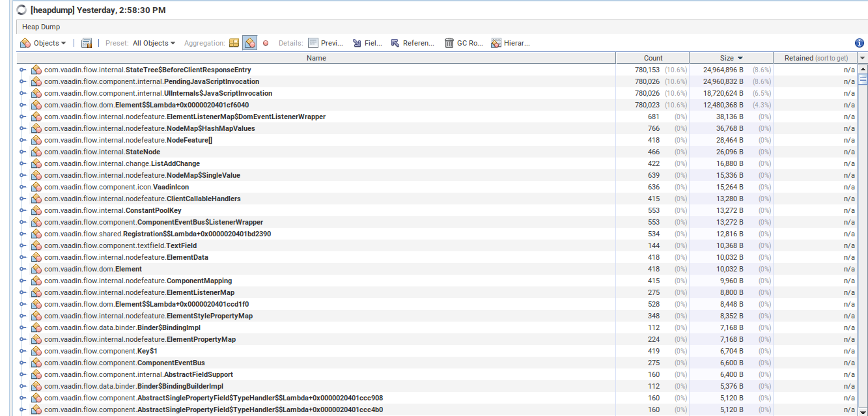Toggle the GC Roots details panel
868x416 pixels.
464,43
